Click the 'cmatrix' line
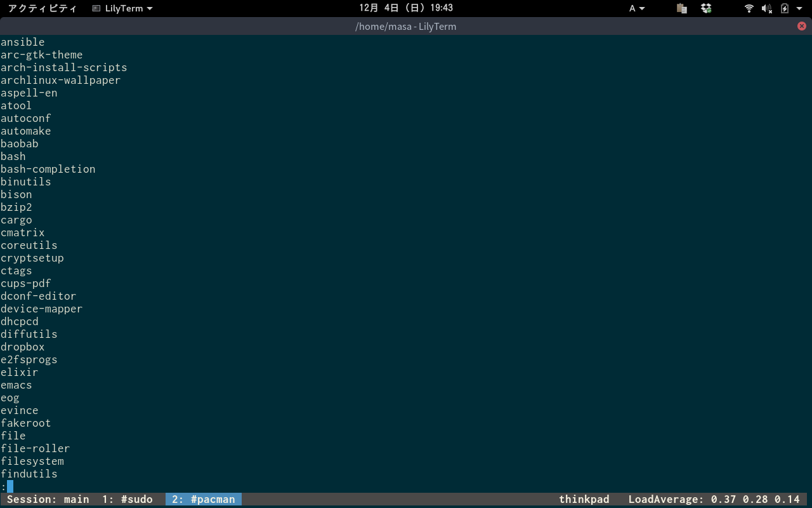 23,232
